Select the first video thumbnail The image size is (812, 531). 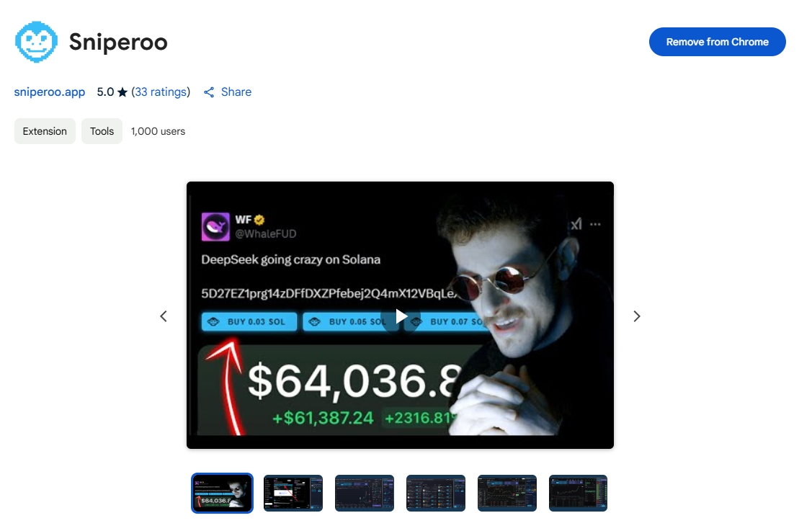[222, 493]
